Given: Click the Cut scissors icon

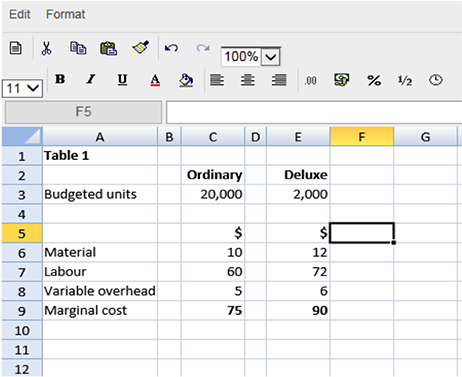Looking at the screenshot, I should tap(46, 48).
